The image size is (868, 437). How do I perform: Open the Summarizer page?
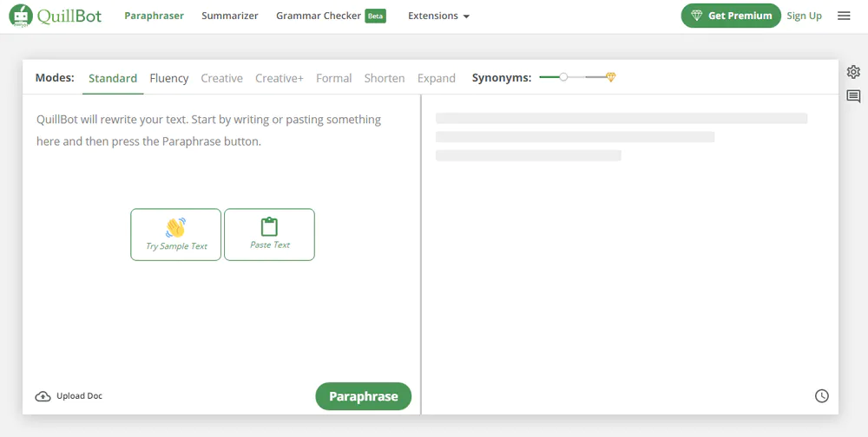229,16
